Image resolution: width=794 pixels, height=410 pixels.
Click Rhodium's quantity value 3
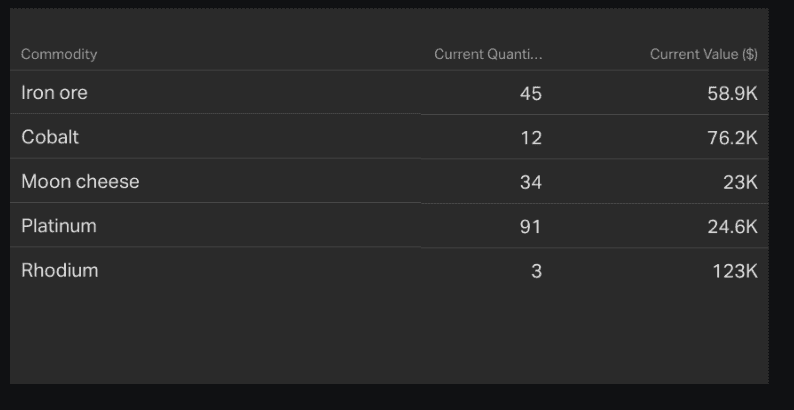point(536,270)
